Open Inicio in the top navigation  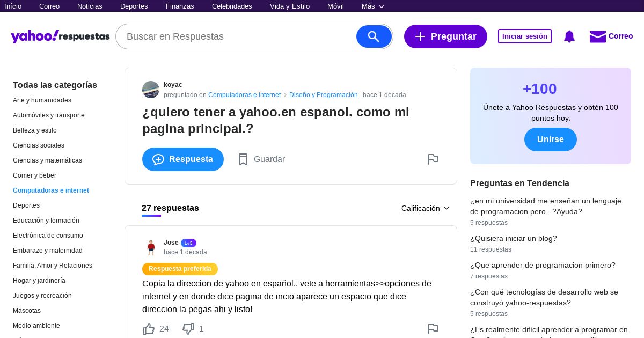(x=13, y=6)
